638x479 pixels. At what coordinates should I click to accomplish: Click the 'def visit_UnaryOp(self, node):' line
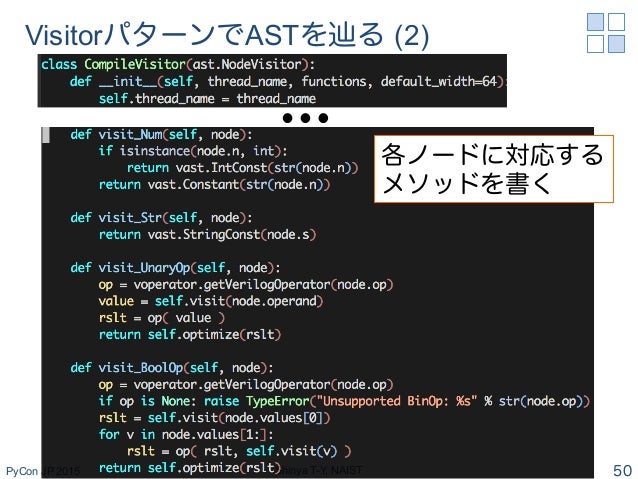[x=175, y=267]
